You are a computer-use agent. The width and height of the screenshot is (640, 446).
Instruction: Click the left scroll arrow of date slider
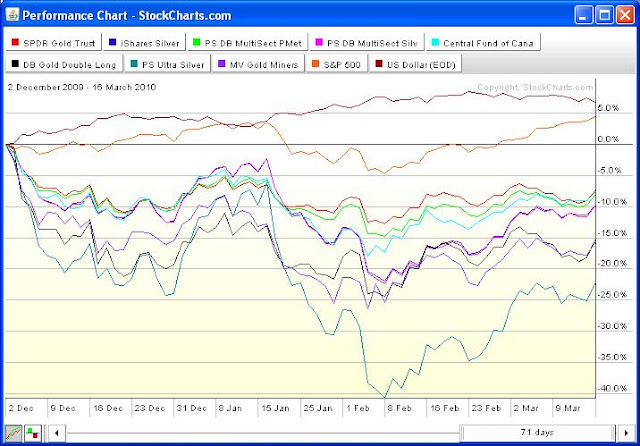[57, 433]
